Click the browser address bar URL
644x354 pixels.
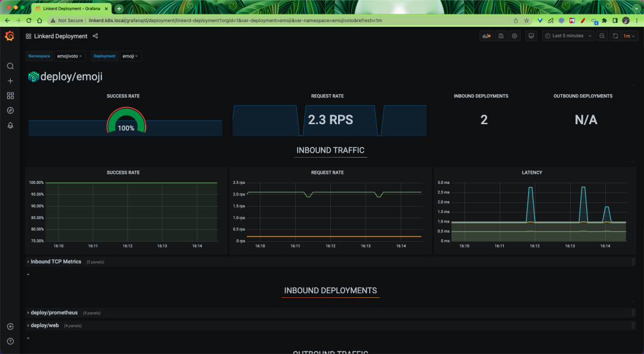[x=236, y=20]
